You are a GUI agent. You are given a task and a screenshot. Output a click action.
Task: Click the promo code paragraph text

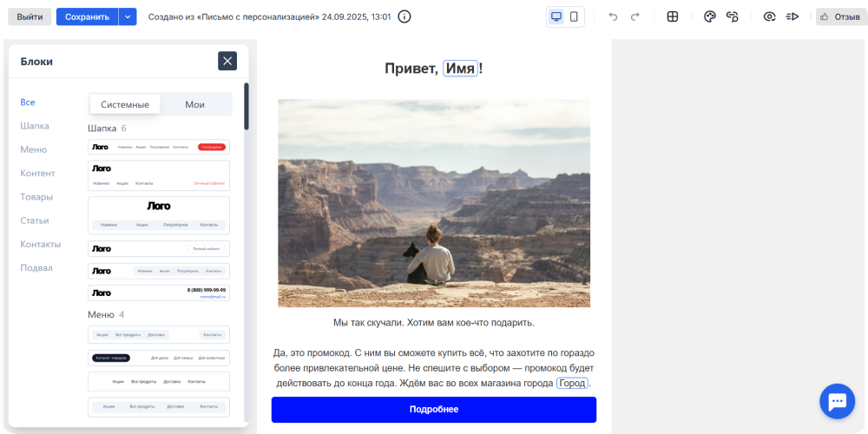[434, 368]
